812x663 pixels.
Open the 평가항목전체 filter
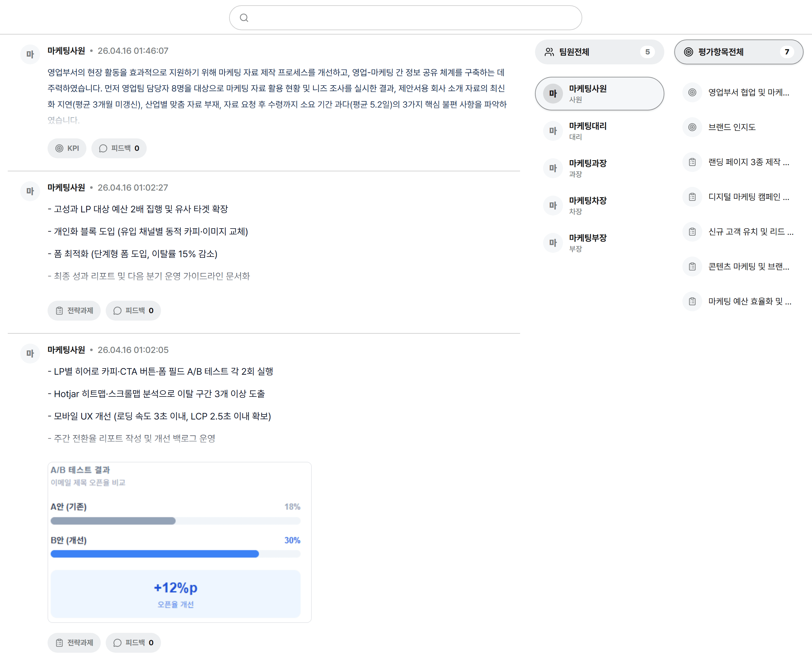pos(739,52)
